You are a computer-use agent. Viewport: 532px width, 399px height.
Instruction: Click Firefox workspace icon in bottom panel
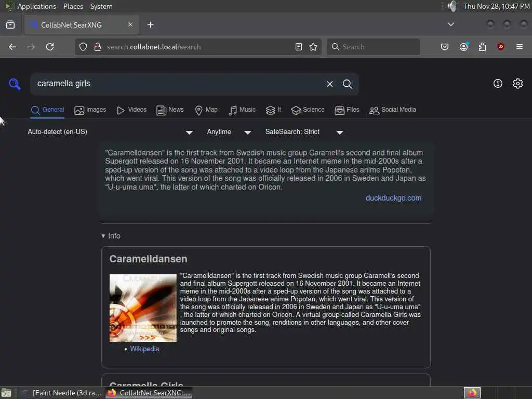tap(472, 393)
